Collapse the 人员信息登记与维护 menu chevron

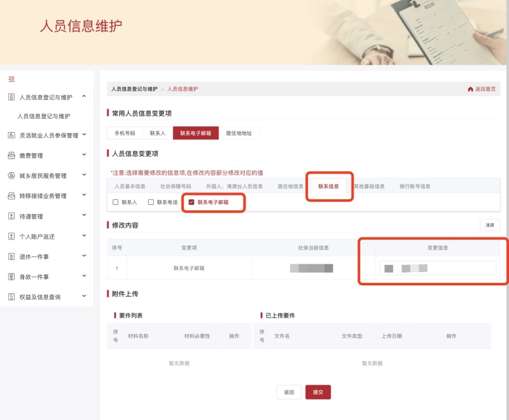(x=85, y=97)
